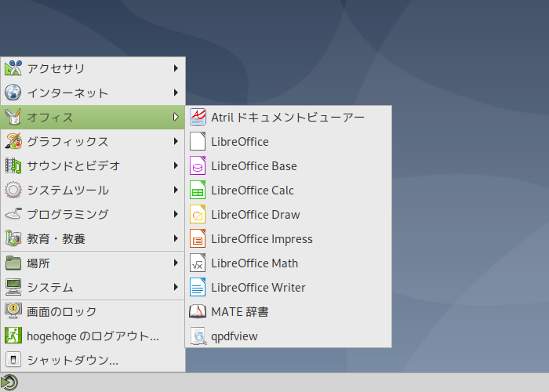Screen dimensions: 549x392
Task: Choose hogehoge のログアウト... entry
Action: [x=93, y=336]
